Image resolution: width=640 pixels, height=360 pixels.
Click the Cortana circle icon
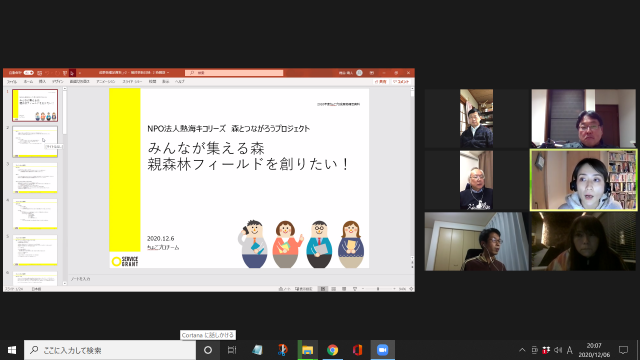pyautogui.click(x=208, y=350)
